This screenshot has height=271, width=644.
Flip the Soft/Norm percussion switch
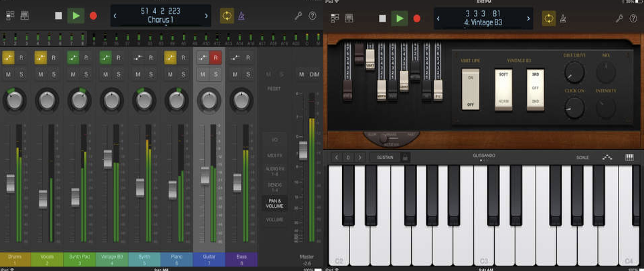pos(503,90)
